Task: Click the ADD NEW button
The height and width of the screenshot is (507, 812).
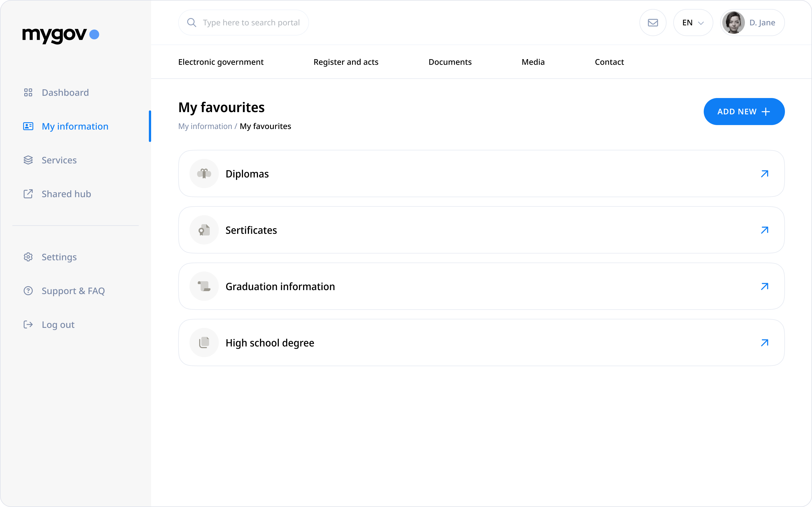Action: click(x=744, y=111)
